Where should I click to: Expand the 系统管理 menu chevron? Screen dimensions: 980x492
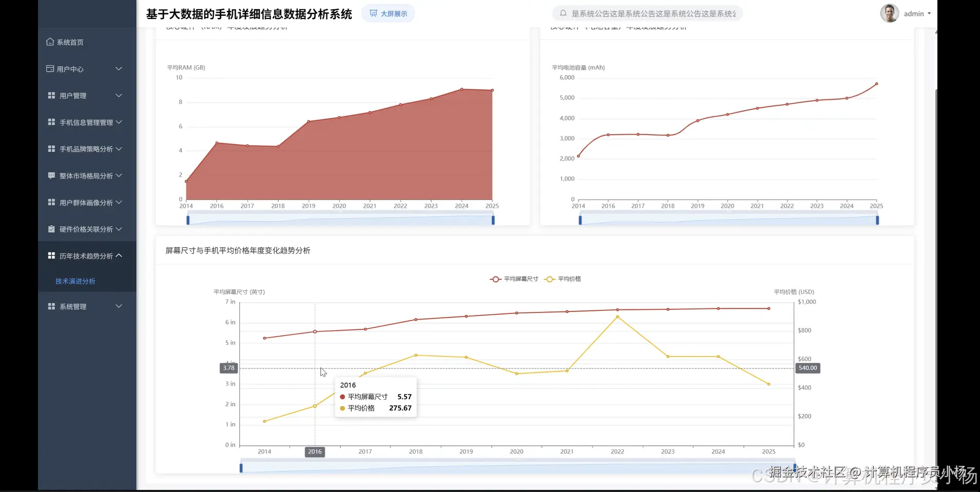(119, 306)
